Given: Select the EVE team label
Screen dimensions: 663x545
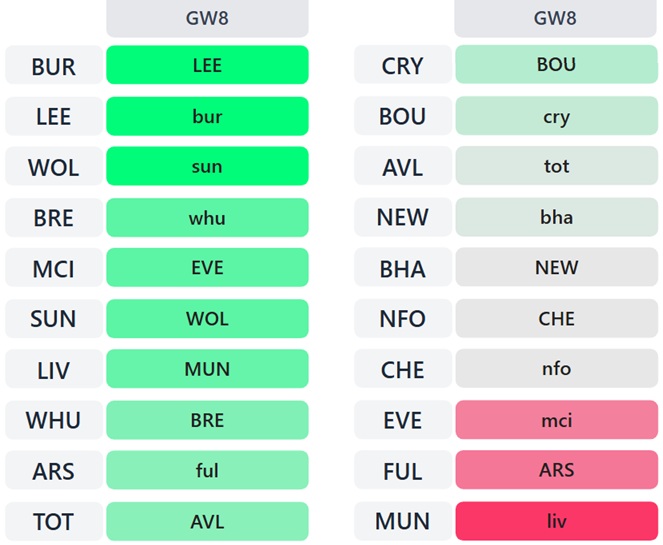Looking at the screenshot, I should coord(402,421).
